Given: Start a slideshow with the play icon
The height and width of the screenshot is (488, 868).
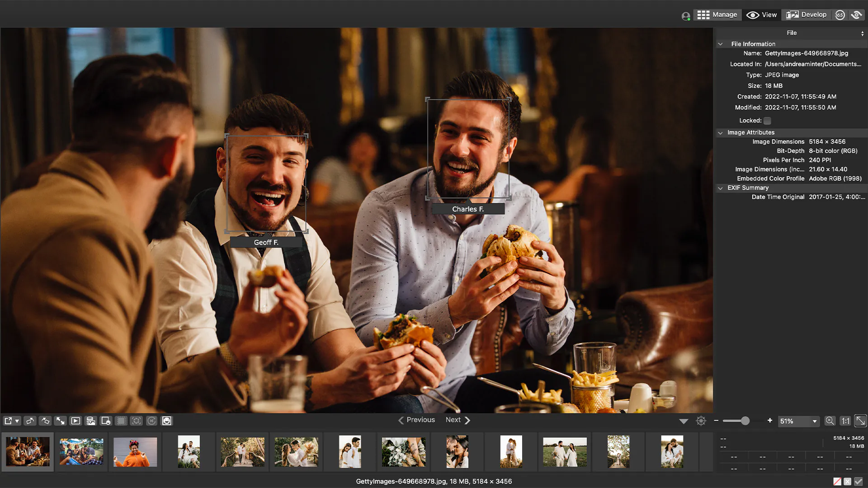Looking at the screenshot, I should [75, 421].
